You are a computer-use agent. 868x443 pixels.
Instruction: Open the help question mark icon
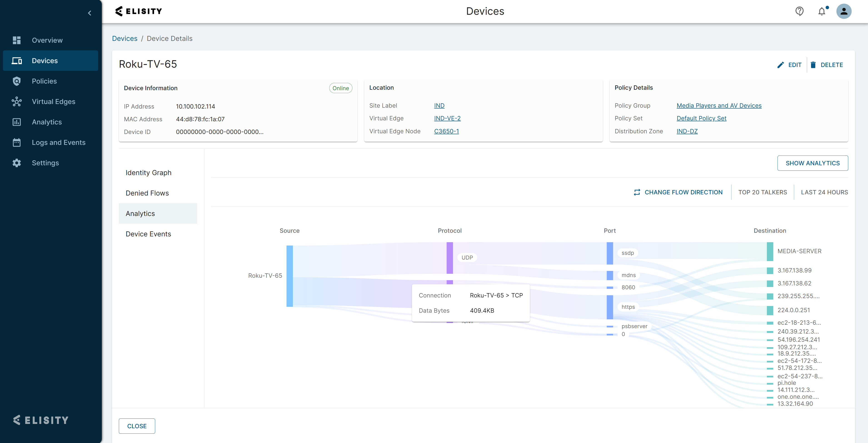coord(799,11)
